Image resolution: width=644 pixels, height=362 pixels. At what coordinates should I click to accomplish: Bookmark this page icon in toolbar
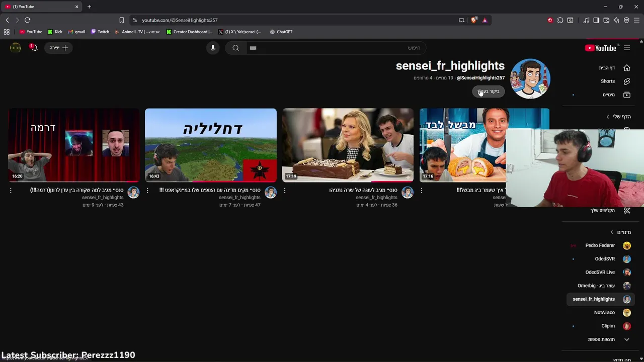pyautogui.click(x=121, y=20)
